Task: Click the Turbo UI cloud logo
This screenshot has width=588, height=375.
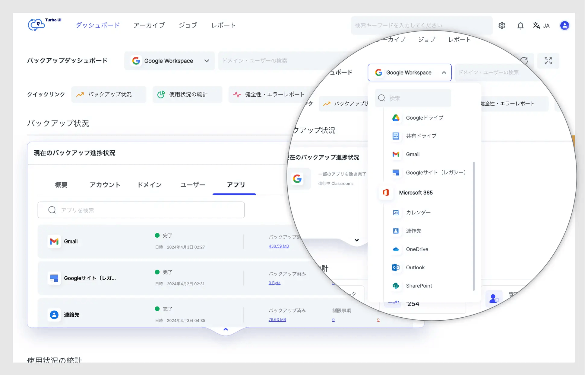Action: 37,25
